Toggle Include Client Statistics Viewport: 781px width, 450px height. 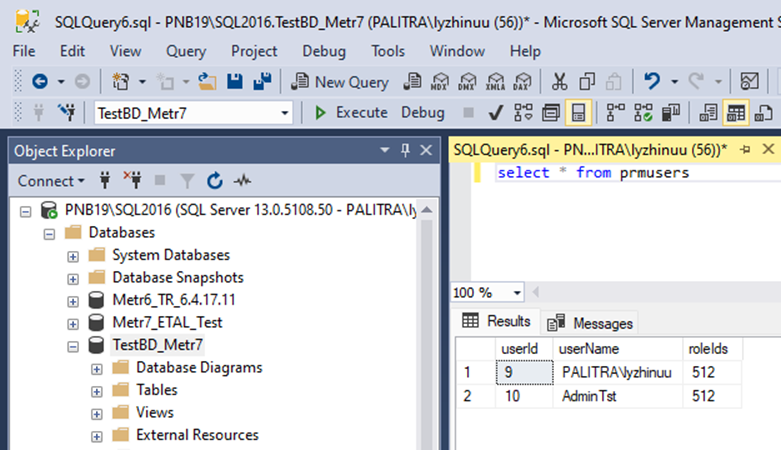click(671, 113)
